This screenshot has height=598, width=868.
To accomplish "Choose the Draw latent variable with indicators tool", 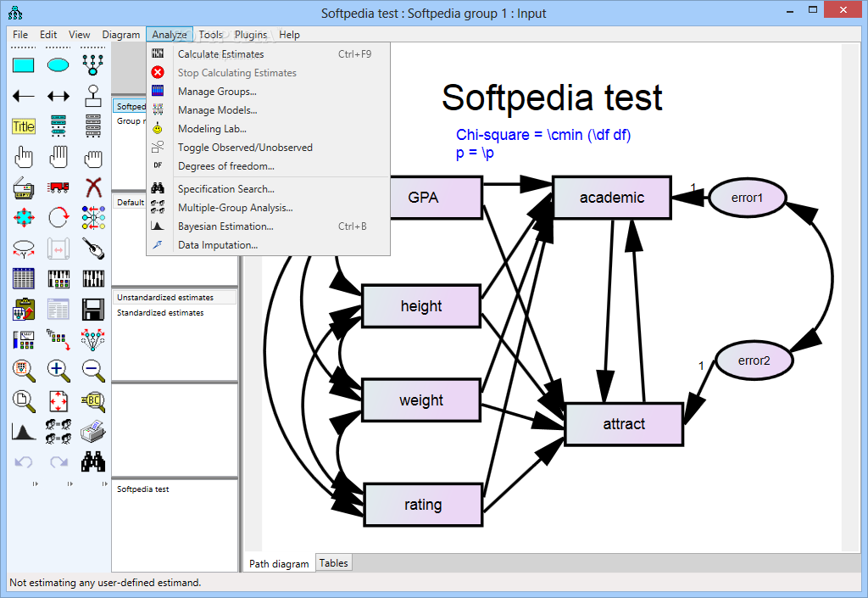I will tap(93, 65).
